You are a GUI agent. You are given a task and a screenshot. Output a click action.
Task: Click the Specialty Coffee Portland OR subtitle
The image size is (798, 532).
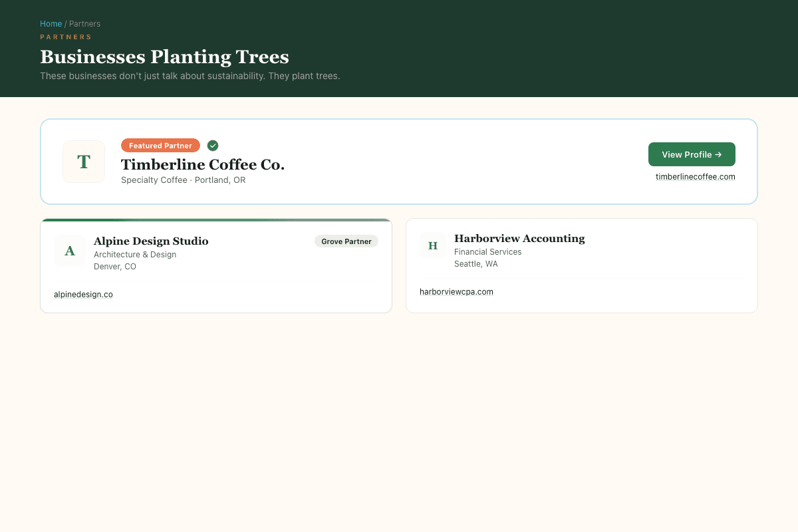pyautogui.click(x=183, y=180)
